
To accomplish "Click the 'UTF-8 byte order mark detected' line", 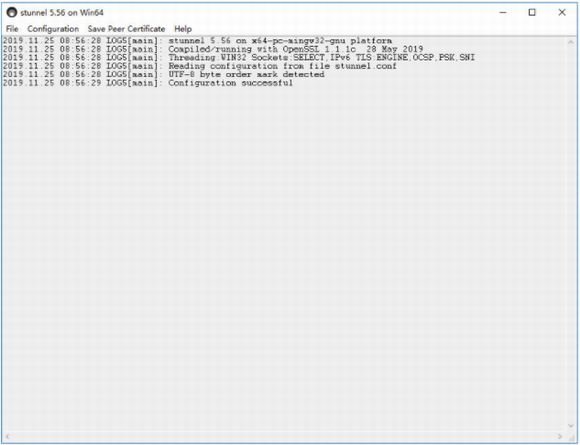I will click(163, 74).
